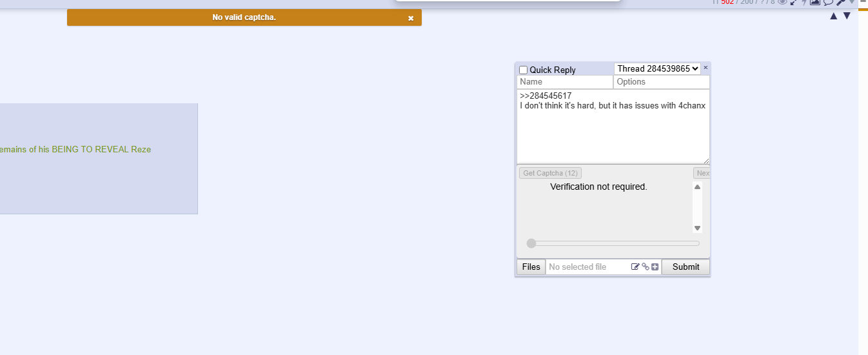Jump to bottom with down triangle
The image size is (868, 355).
pyautogui.click(x=847, y=16)
